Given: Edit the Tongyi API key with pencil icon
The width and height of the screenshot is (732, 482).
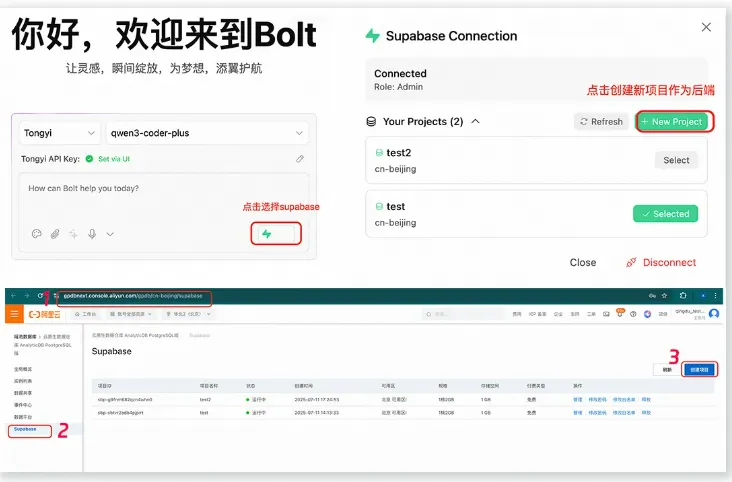Looking at the screenshot, I should (300, 159).
